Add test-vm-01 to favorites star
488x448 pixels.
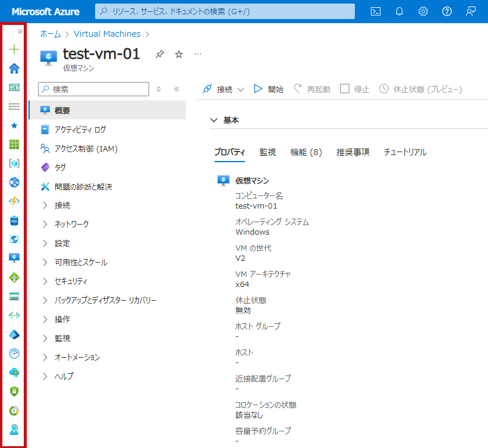pos(179,55)
